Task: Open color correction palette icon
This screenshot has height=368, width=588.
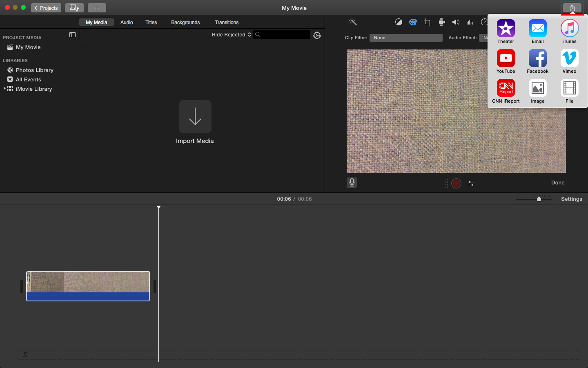Action: [x=413, y=22]
